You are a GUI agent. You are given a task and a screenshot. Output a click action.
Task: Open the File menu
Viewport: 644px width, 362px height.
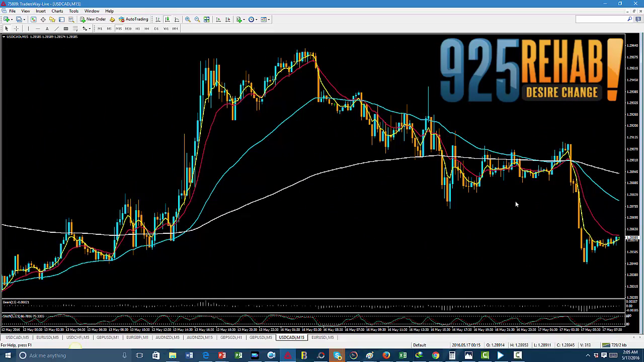(12, 11)
